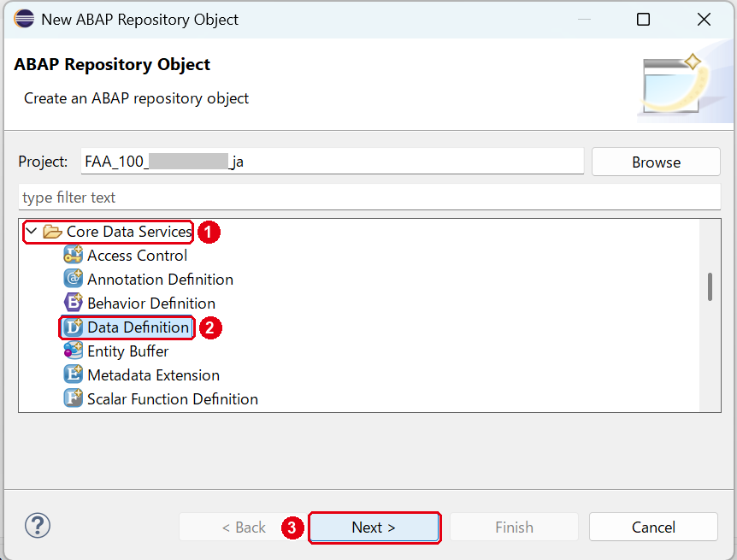Click Browse to choose a project
The image size is (737, 560).
coord(656,162)
